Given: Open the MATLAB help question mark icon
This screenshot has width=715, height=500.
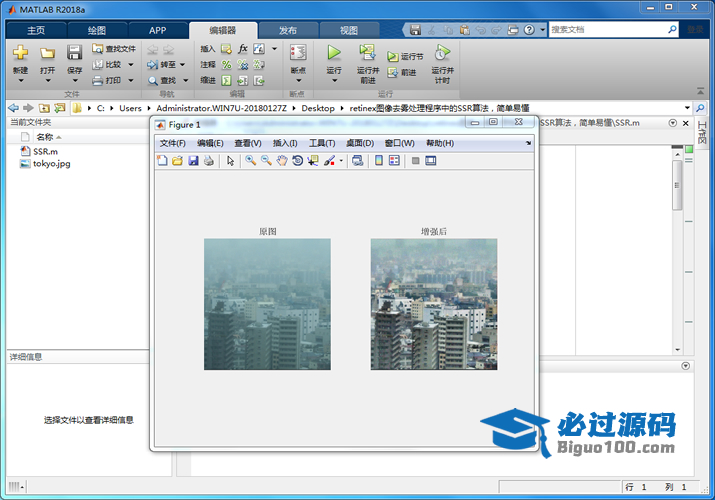Looking at the screenshot, I should click(529, 30).
